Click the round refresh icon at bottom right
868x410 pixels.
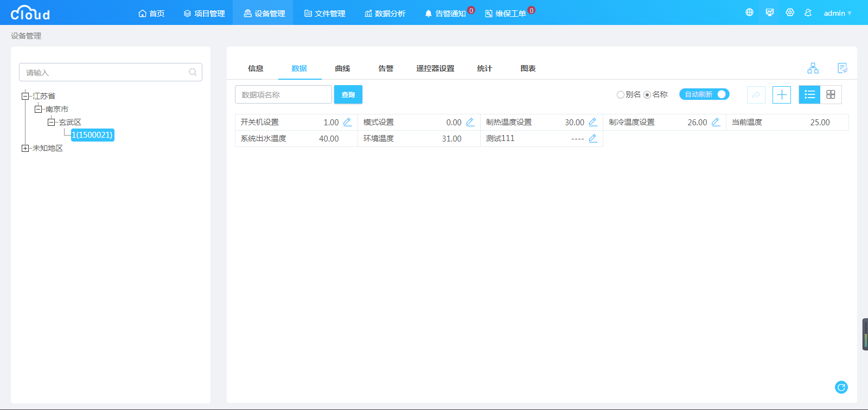[x=841, y=387]
